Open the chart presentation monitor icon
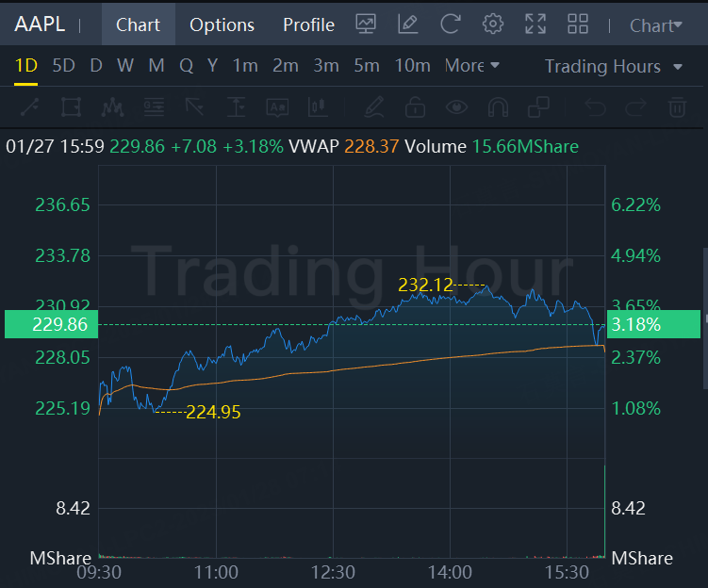 [x=366, y=24]
